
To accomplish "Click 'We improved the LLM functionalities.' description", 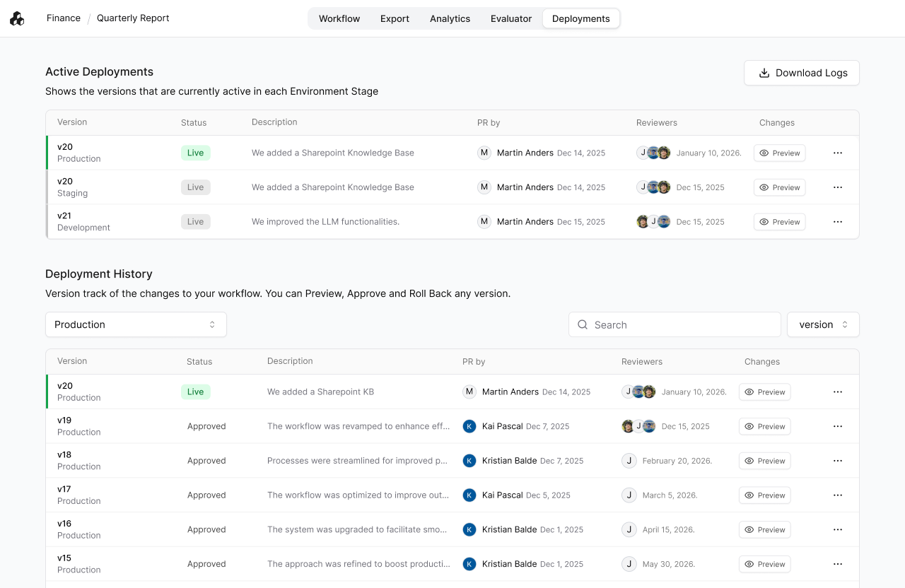I will [326, 222].
